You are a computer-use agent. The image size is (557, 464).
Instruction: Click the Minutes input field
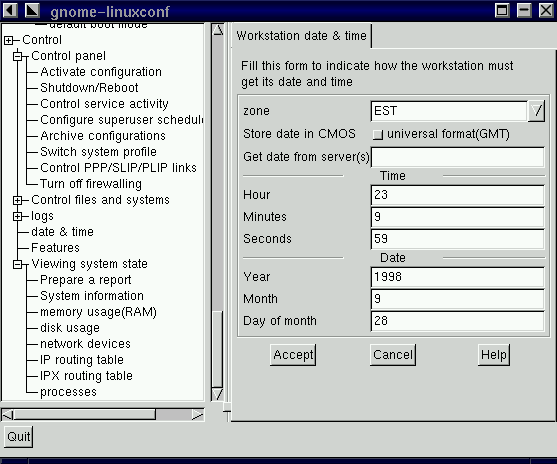(x=458, y=217)
